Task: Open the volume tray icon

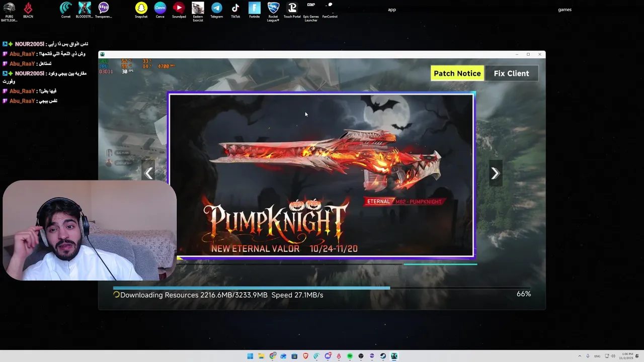Action: pos(613,356)
